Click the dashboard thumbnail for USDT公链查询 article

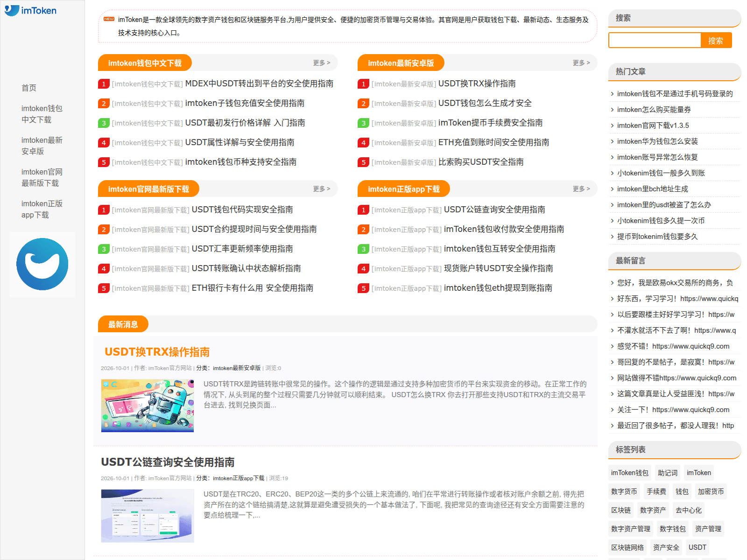[x=148, y=516]
